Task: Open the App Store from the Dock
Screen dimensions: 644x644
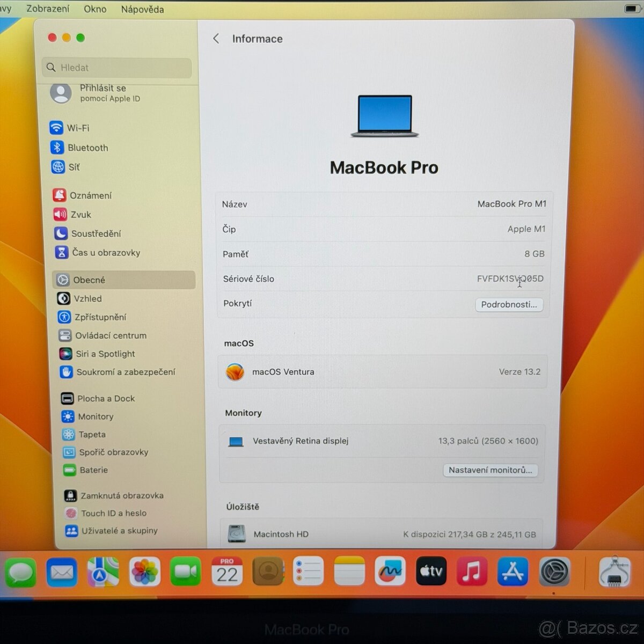Action: pos(512,571)
